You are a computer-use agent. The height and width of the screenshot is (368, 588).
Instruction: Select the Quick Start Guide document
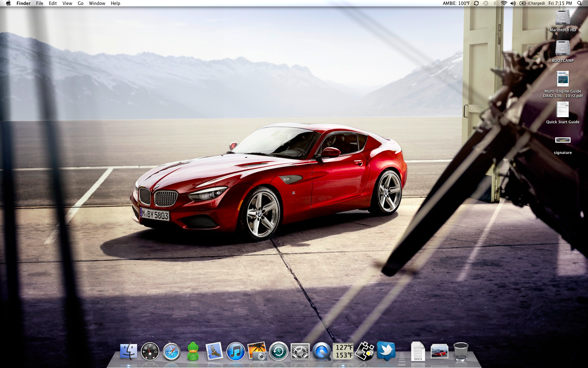click(x=563, y=110)
